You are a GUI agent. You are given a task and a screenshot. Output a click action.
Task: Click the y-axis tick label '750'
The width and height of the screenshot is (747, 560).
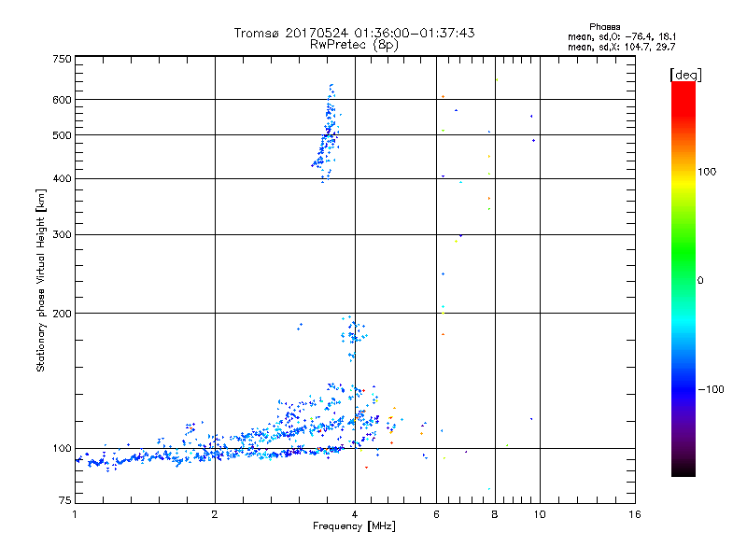tap(62, 59)
